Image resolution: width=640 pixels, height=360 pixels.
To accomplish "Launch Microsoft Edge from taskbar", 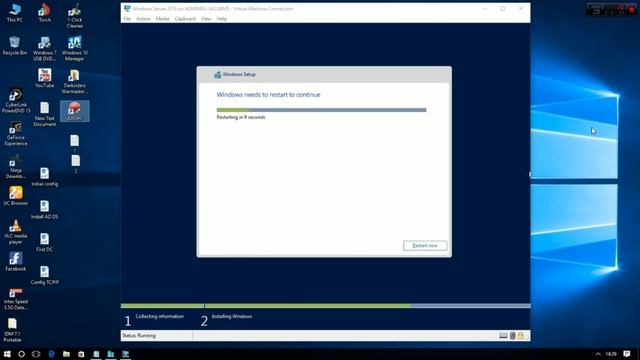I will pos(51,354).
